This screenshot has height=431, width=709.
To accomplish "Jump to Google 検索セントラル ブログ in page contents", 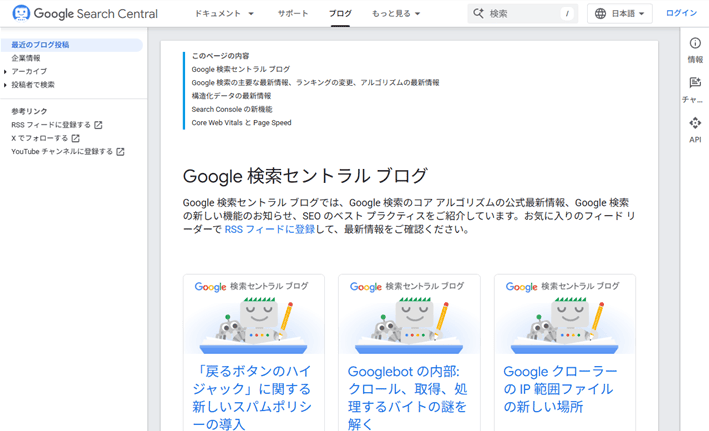I will point(241,69).
